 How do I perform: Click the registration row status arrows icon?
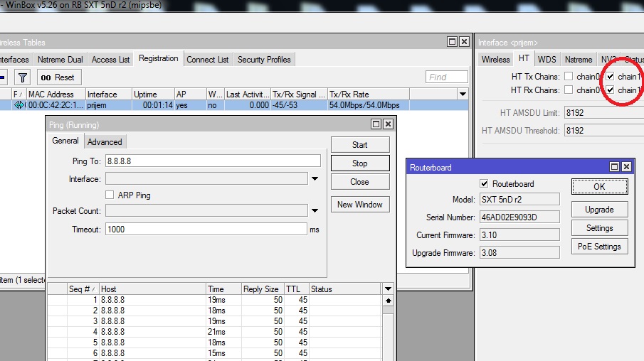[x=19, y=105]
